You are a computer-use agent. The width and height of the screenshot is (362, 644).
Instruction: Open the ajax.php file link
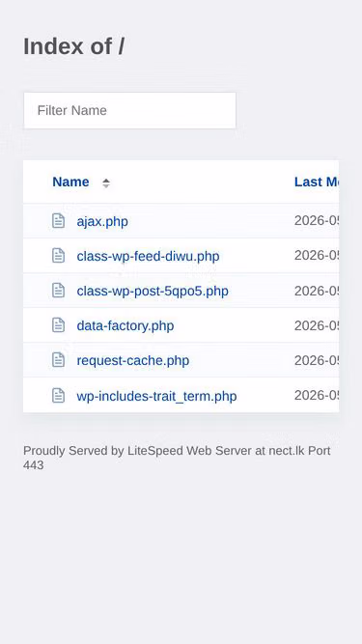(x=102, y=221)
